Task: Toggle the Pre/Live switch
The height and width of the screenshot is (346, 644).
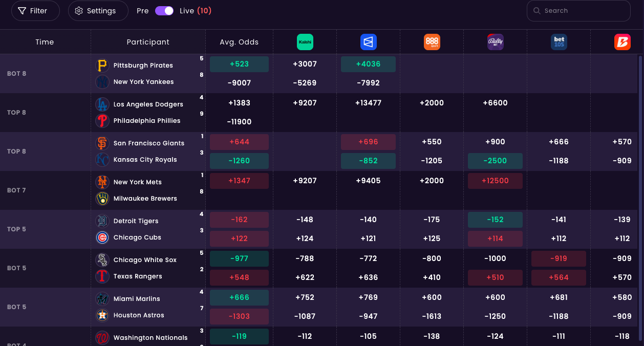Action: pos(164,11)
